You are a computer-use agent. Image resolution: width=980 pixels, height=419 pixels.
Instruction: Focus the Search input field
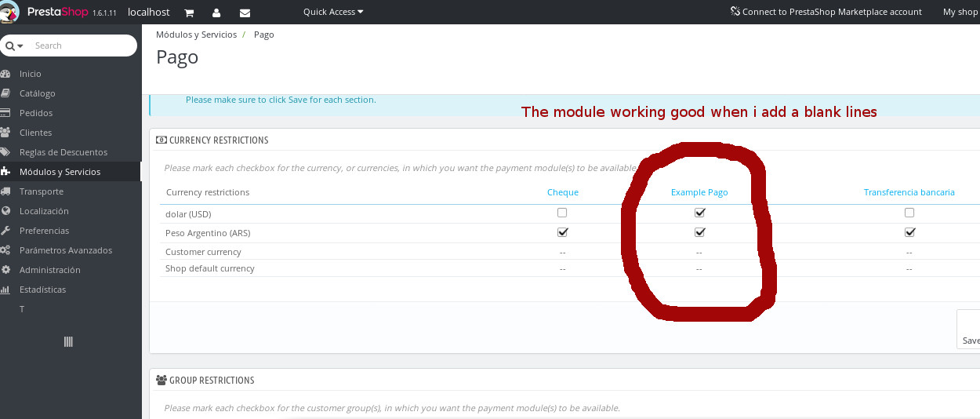82,46
